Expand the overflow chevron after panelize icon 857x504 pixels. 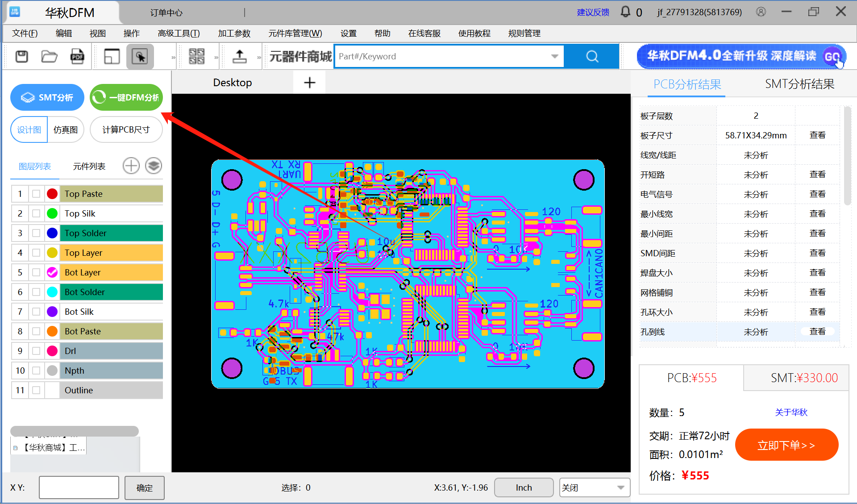pos(216,57)
